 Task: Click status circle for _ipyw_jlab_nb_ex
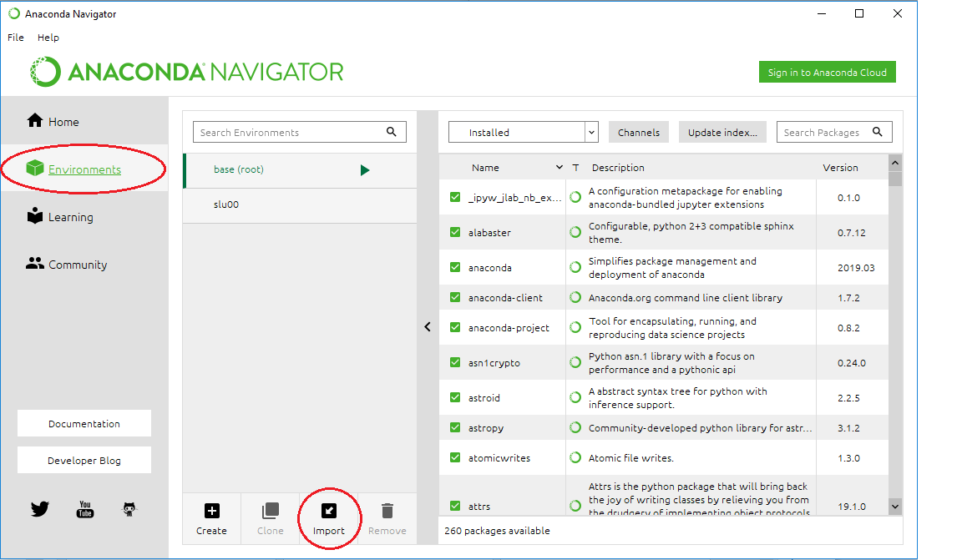coord(575,198)
